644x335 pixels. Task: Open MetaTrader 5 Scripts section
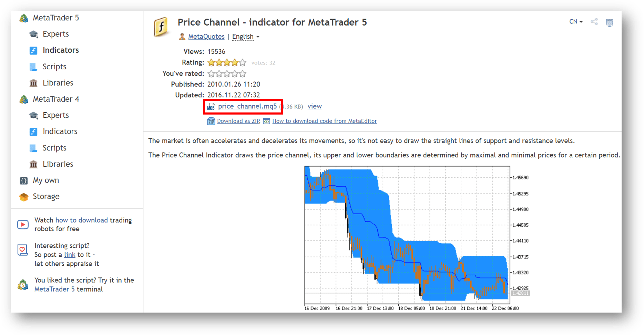pos(54,67)
